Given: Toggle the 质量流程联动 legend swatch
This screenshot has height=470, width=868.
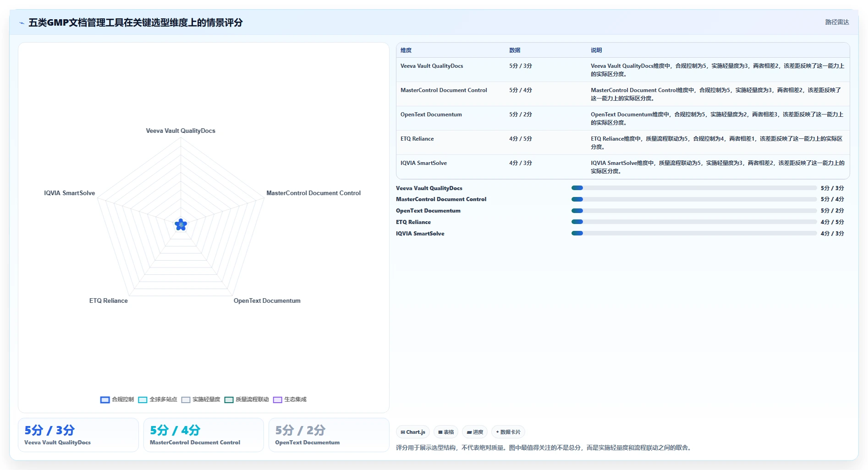Looking at the screenshot, I should (x=229, y=399).
